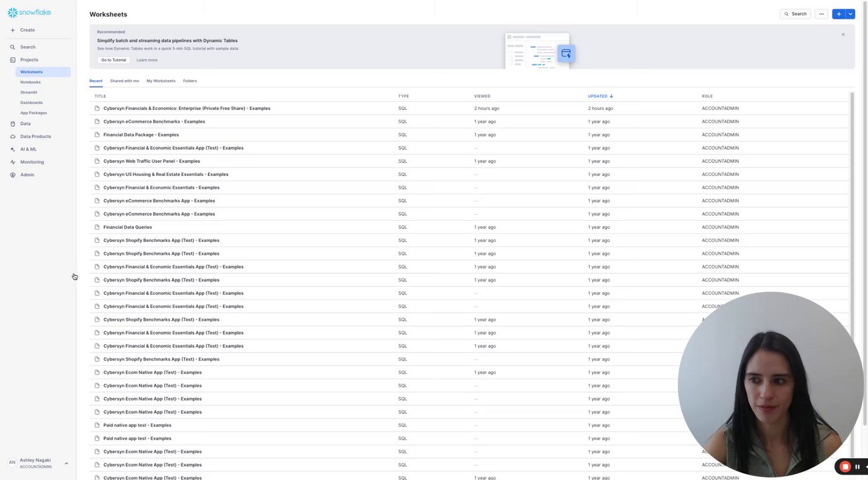
Task: Switch to the Folders tab
Action: (x=190, y=81)
